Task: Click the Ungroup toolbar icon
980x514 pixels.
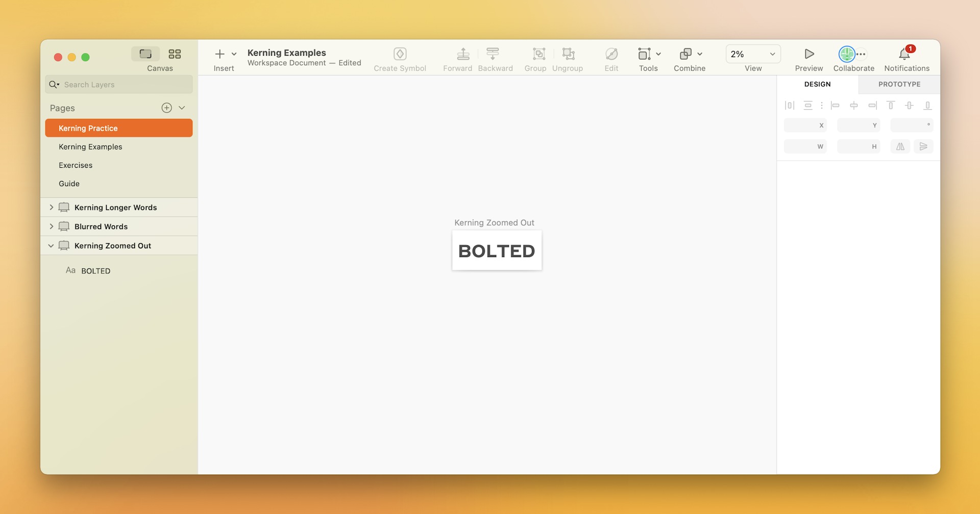Action: tap(568, 54)
